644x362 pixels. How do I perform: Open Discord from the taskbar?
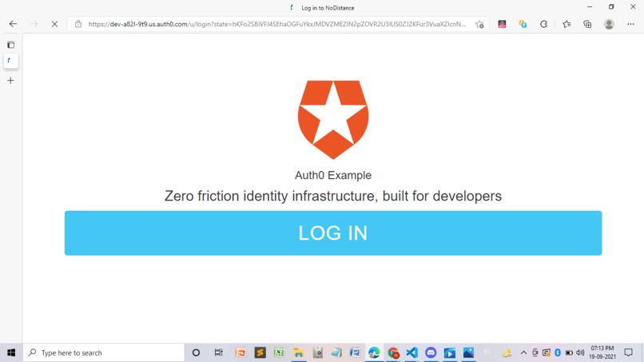431,352
